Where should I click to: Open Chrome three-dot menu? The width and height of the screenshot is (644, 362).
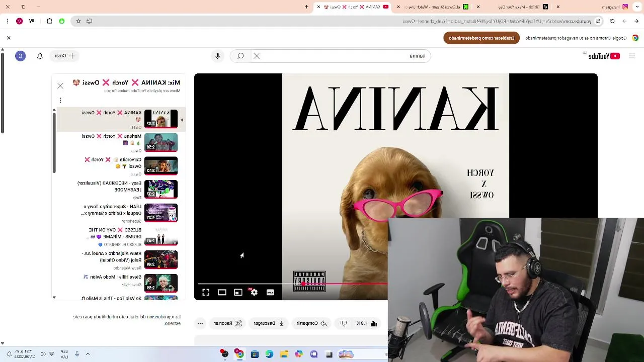click(x=7, y=21)
